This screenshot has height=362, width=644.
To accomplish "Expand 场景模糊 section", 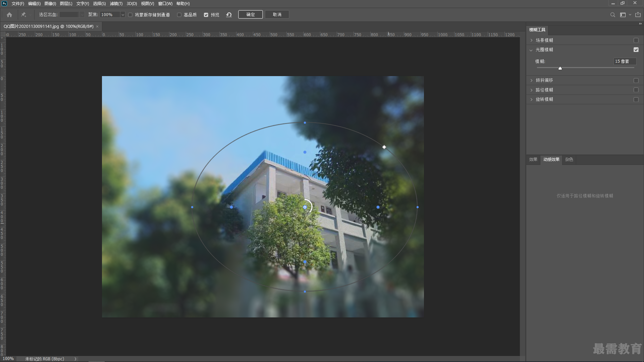I will [531, 40].
